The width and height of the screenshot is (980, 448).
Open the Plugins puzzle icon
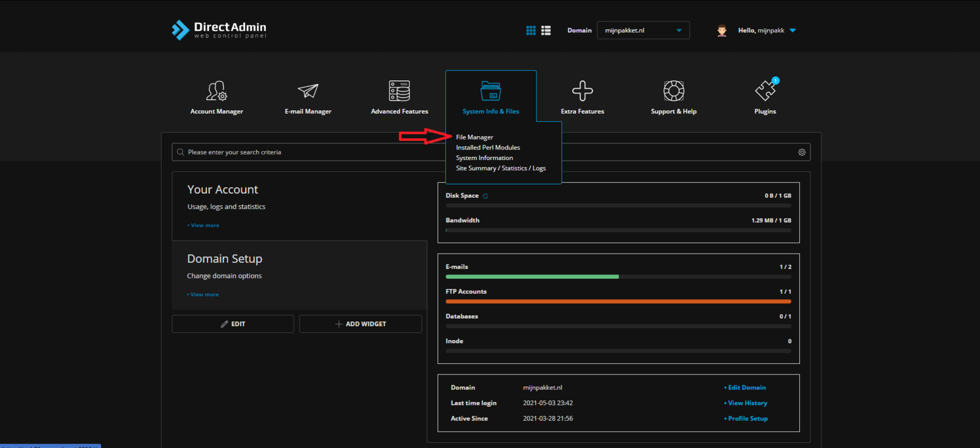coord(765,91)
